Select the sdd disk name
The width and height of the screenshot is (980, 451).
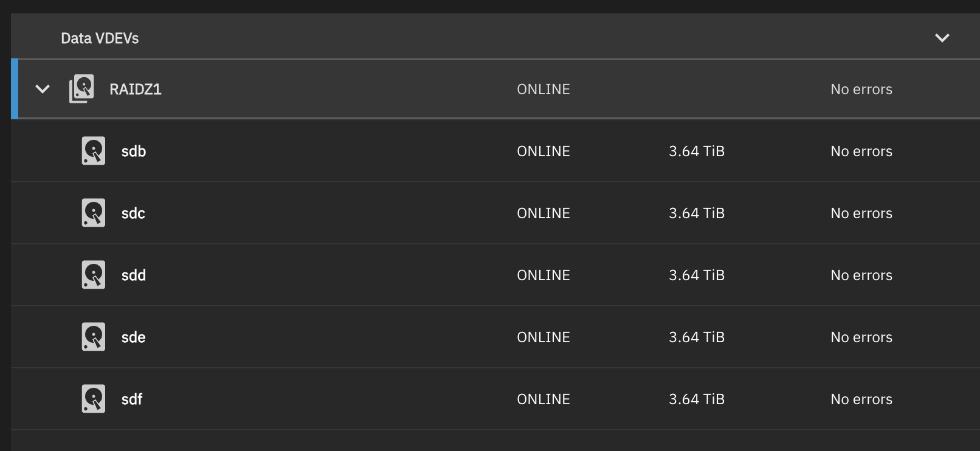[133, 275]
